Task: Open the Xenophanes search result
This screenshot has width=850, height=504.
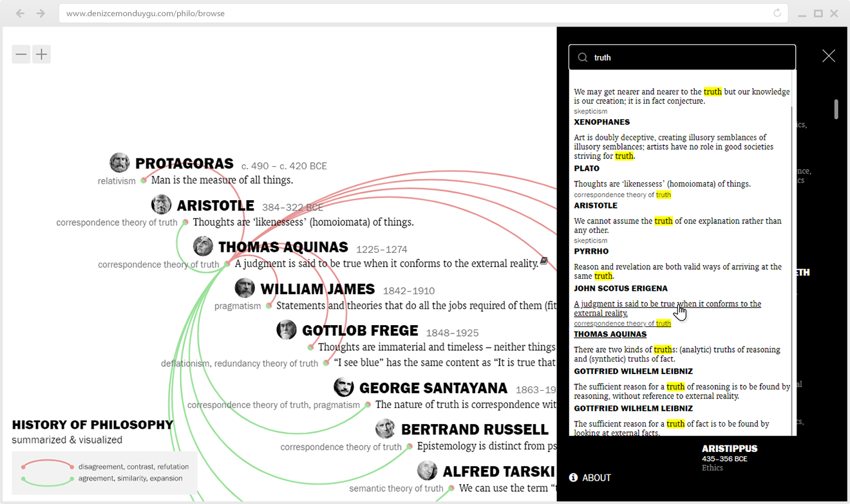Action: tap(682, 106)
